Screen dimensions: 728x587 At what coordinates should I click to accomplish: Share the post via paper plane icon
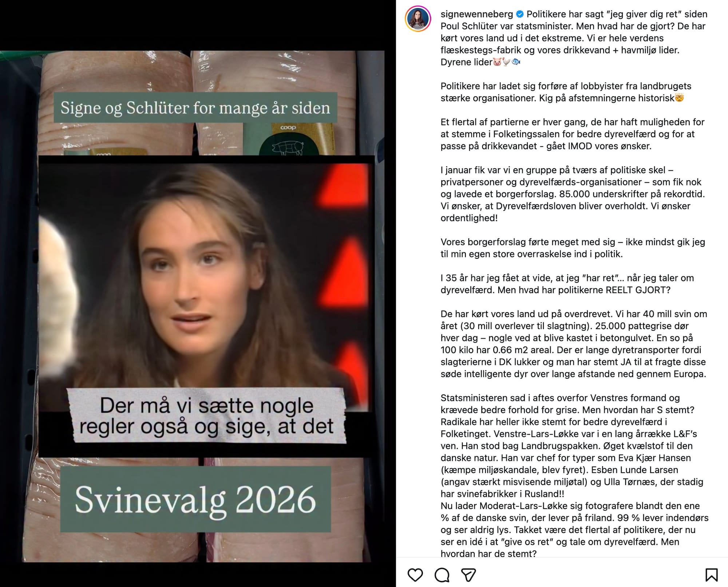[468, 575]
